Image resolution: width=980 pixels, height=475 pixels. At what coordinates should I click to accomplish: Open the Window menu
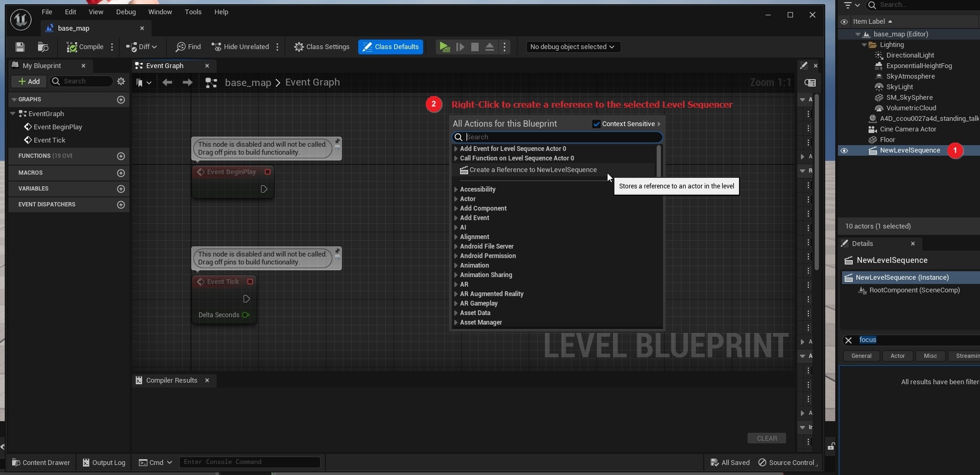pos(160,12)
